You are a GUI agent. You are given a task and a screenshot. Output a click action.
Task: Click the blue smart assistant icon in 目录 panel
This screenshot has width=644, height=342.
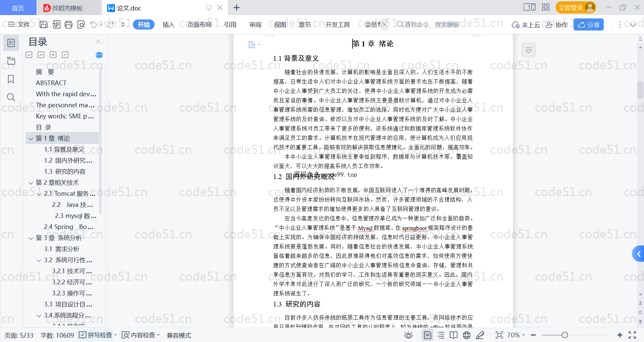(x=99, y=55)
